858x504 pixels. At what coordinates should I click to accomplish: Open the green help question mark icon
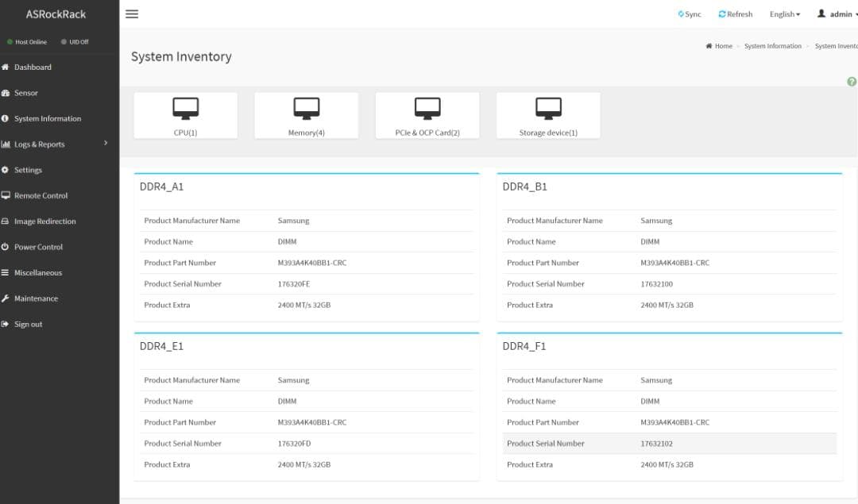852,82
